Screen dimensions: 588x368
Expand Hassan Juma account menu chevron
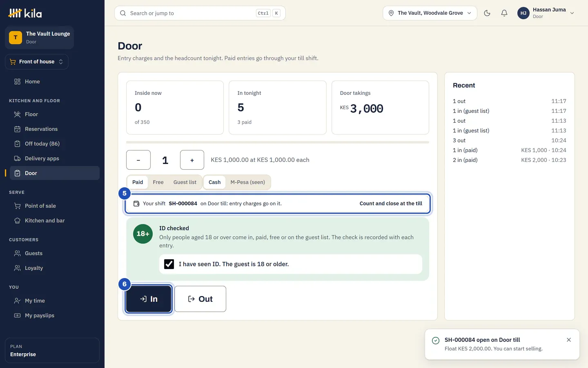[x=572, y=13]
